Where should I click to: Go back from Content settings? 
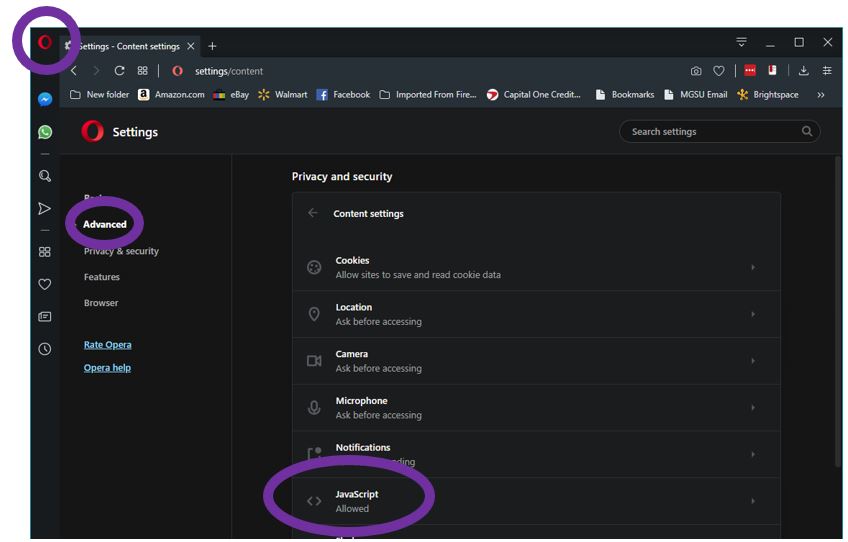point(313,213)
